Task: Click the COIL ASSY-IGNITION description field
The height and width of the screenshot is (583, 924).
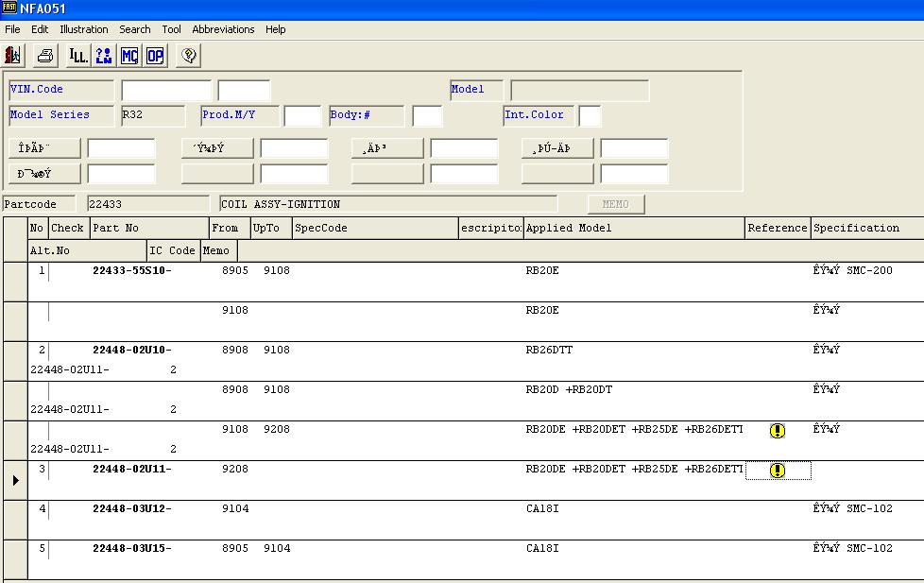Action: point(388,204)
